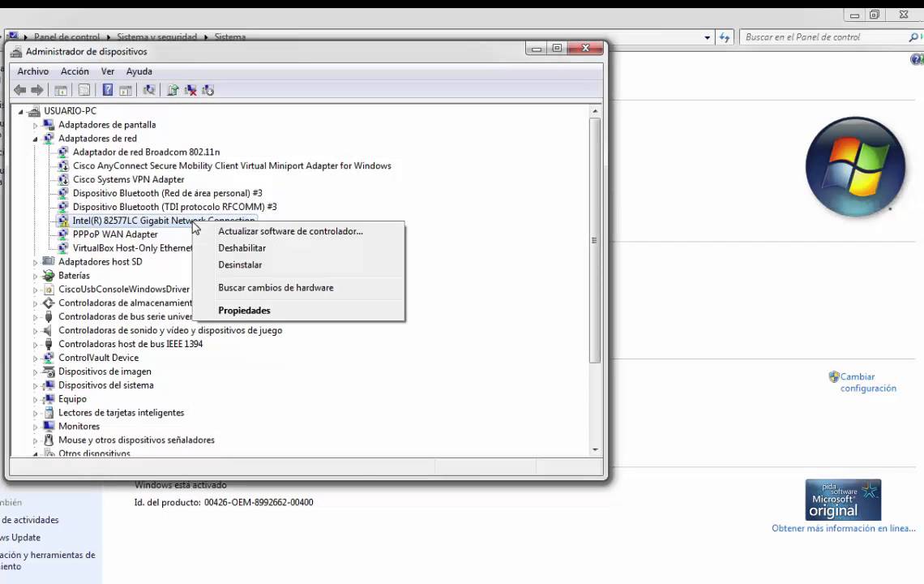Open the Properties toolbar icon
The height and width of the screenshot is (584, 924).
(84, 90)
